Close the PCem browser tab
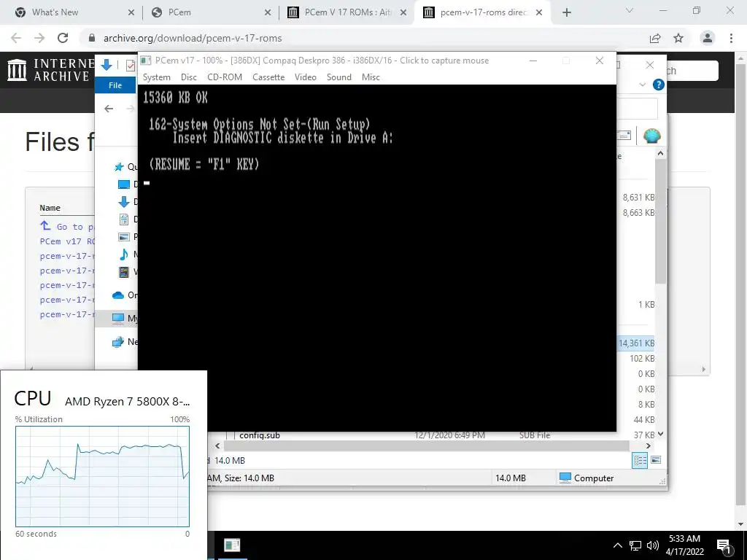Viewport: 747px width, 560px height. 268,13
